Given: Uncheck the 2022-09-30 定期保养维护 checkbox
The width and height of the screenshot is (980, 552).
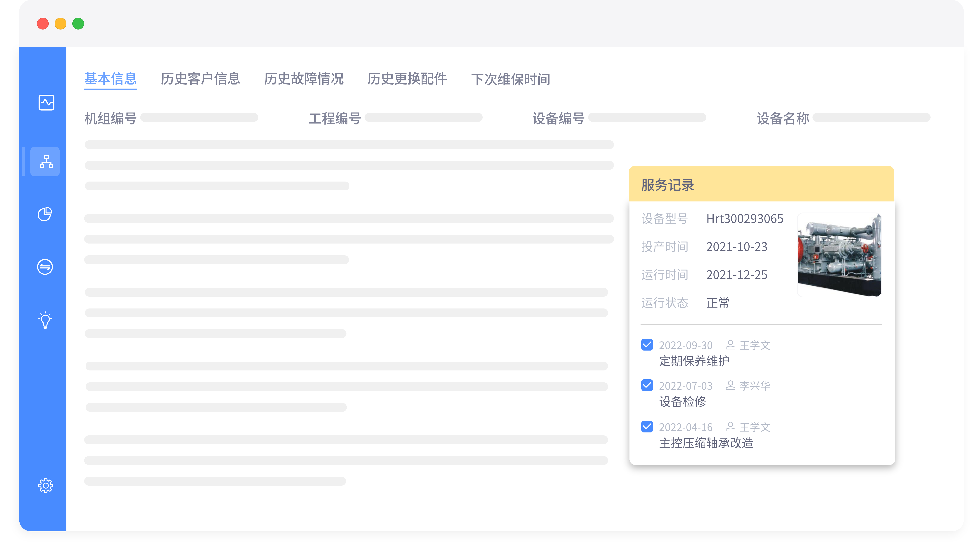Looking at the screenshot, I should 647,345.
